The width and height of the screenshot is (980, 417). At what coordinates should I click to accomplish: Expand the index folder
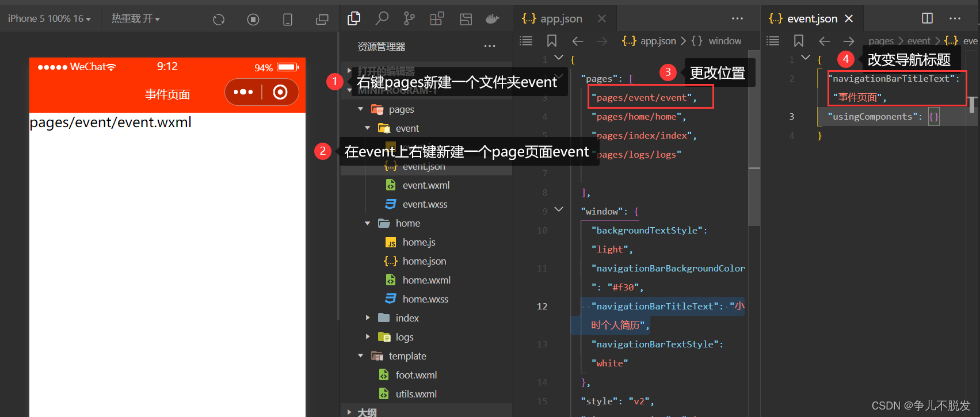(368, 318)
